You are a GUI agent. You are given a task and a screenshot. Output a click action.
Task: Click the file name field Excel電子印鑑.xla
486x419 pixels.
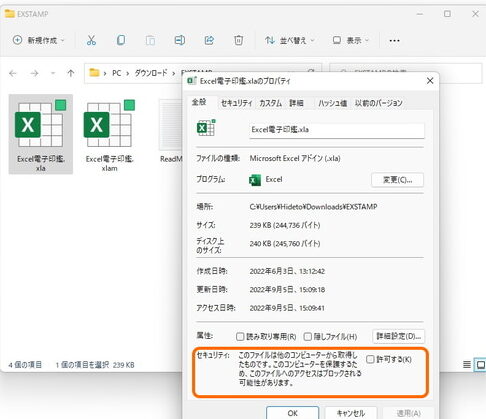pyautogui.click(x=337, y=130)
